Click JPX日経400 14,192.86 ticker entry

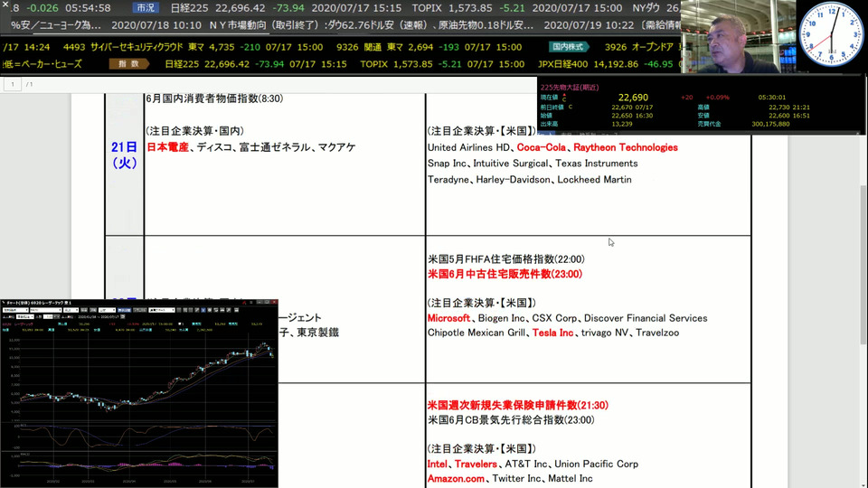click(x=588, y=63)
